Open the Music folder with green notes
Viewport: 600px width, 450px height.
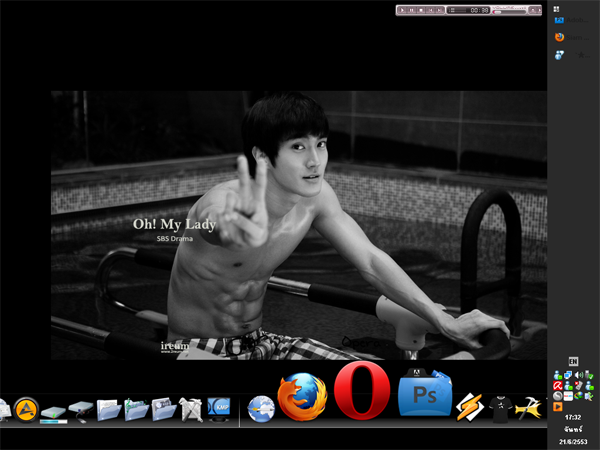(136, 409)
